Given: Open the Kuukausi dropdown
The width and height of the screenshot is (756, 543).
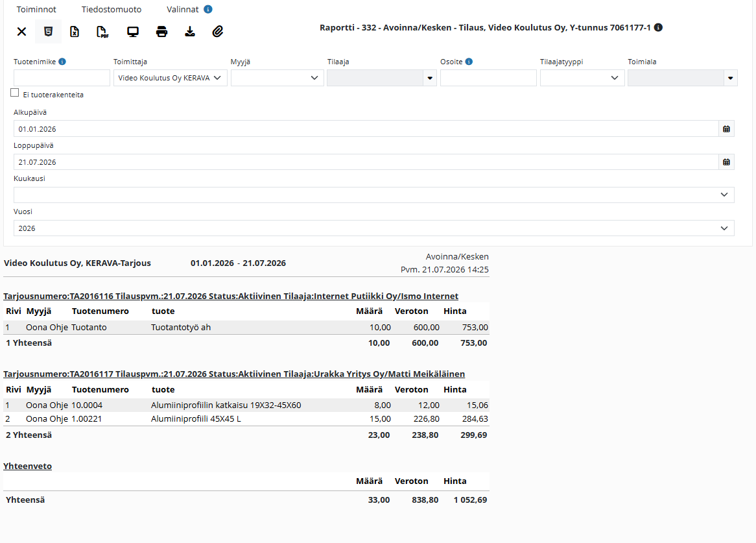Looking at the screenshot, I should [x=373, y=195].
